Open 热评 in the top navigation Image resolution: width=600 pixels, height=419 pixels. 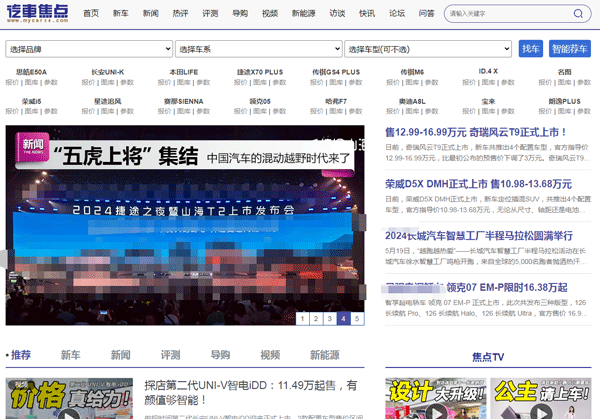point(180,13)
